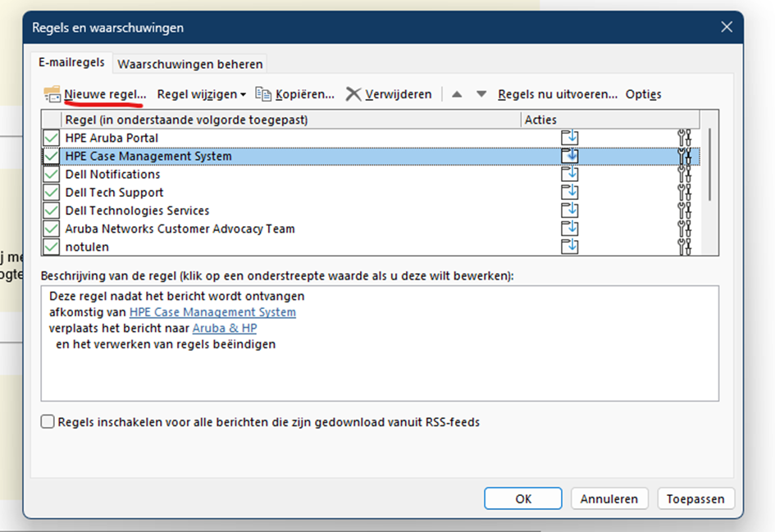775x532 pixels.
Task: Move the rule up with the arrow
Action: (457, 94)
